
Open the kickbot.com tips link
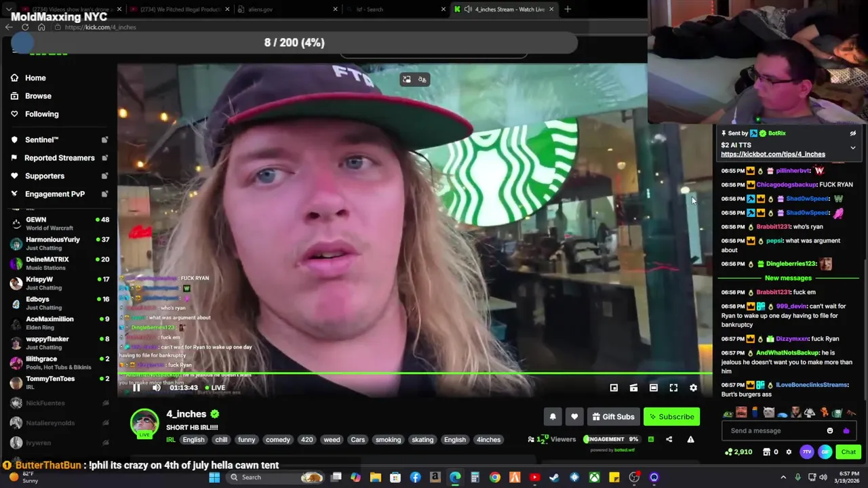click(x=773, y=155)
